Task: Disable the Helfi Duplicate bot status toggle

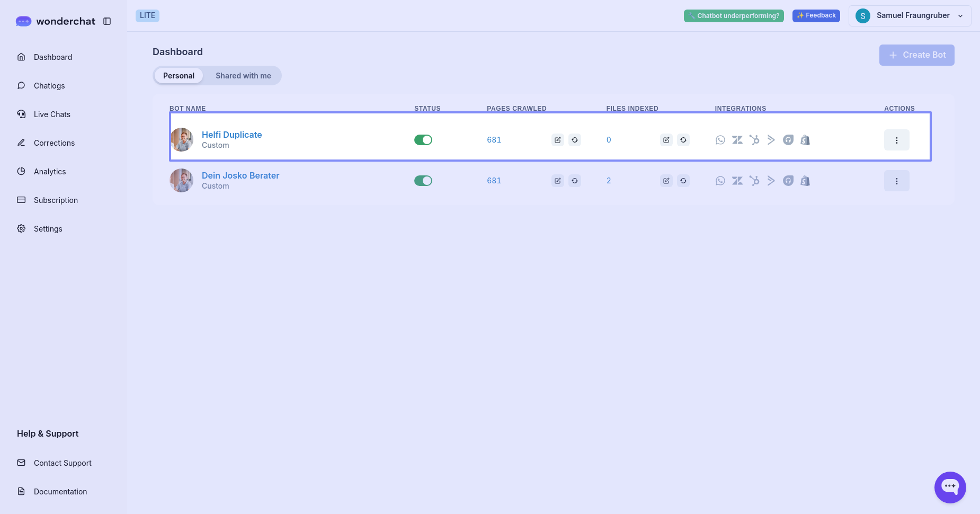Action: [423, 140]
